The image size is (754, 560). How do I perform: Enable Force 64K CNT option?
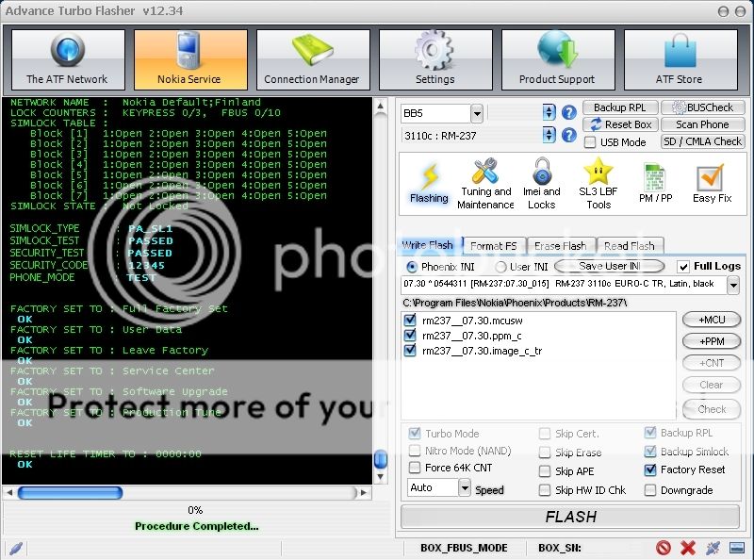click(414, 468)
